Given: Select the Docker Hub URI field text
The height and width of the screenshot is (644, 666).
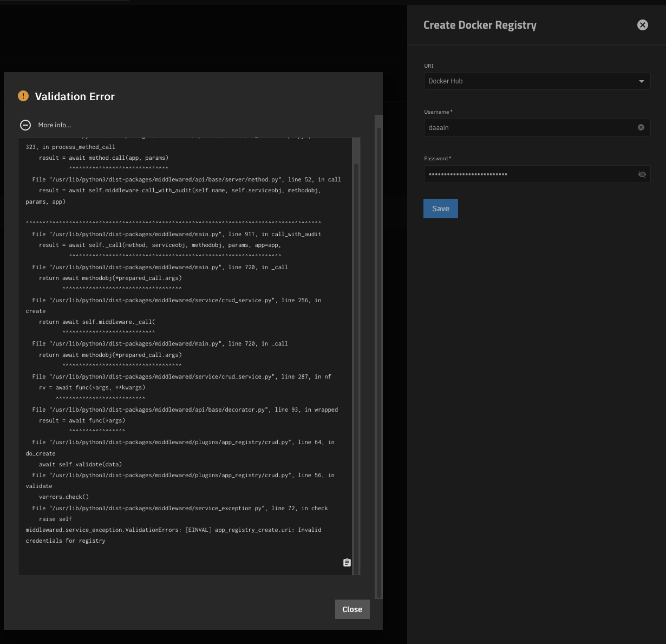Looking at the screenshot, I should click(446, 81).
